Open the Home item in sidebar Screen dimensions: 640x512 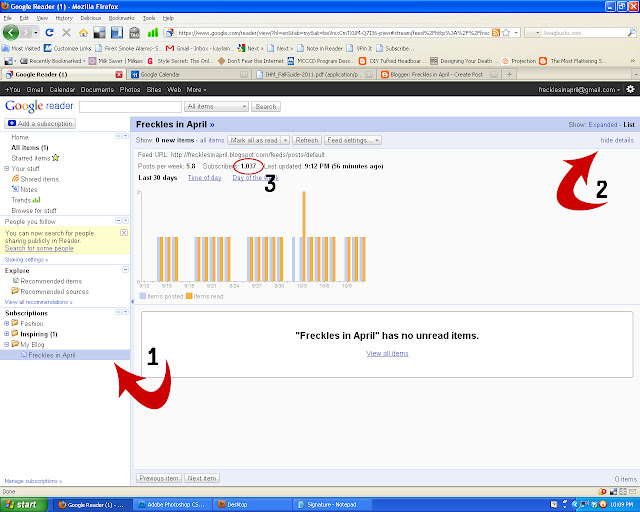[x=20, y=137]
